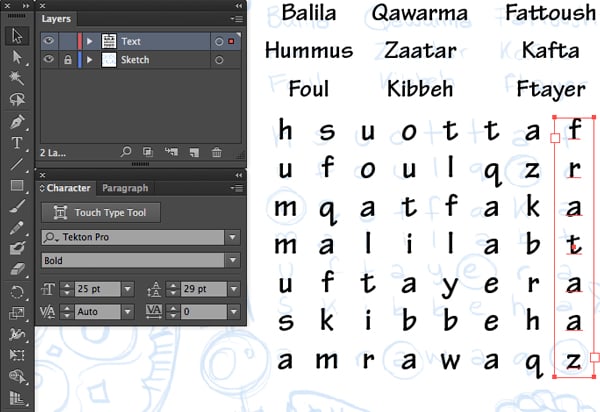Open the font size dropdown

coord(128,289)
